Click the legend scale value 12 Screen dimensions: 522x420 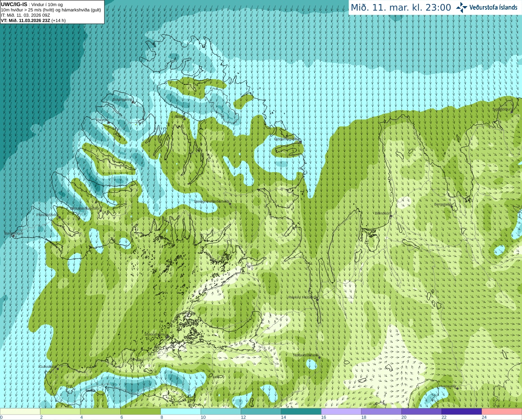point(243,417)
